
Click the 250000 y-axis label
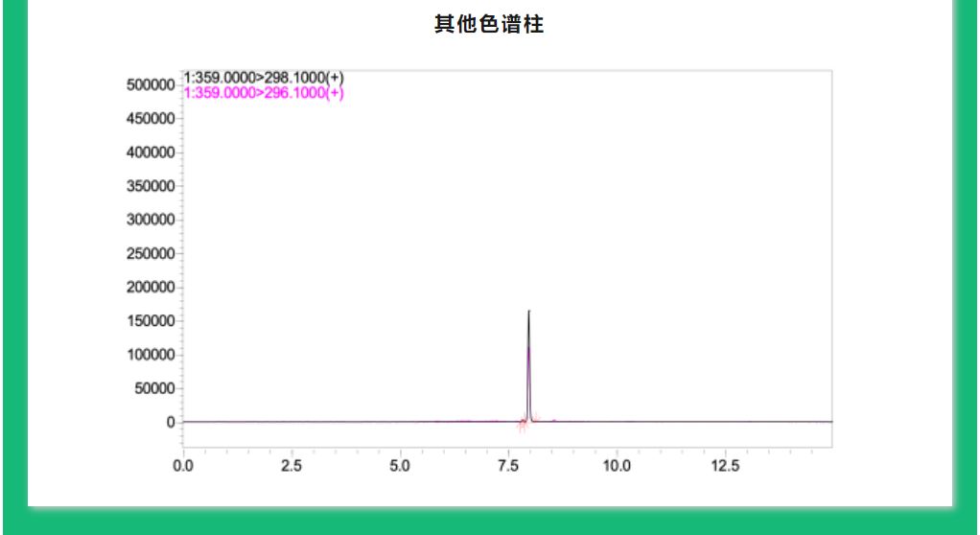pos(151,254)
